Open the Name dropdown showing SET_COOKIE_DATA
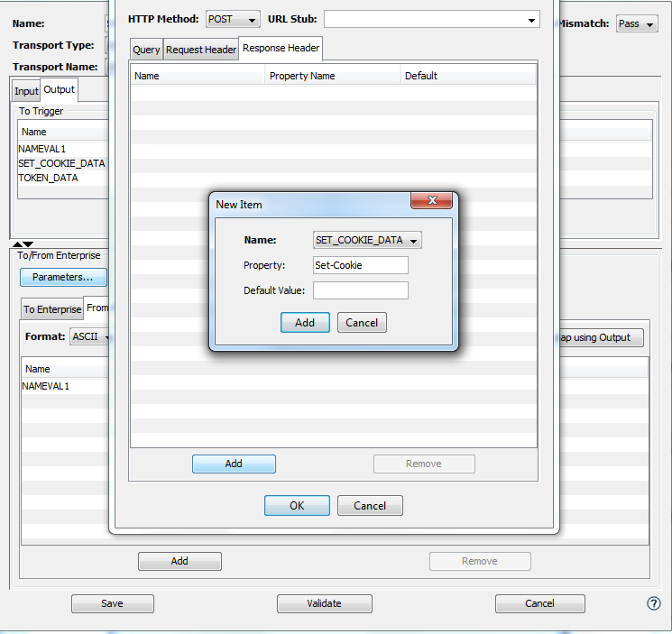The image size is (672, 634). [x=367, y=240]
